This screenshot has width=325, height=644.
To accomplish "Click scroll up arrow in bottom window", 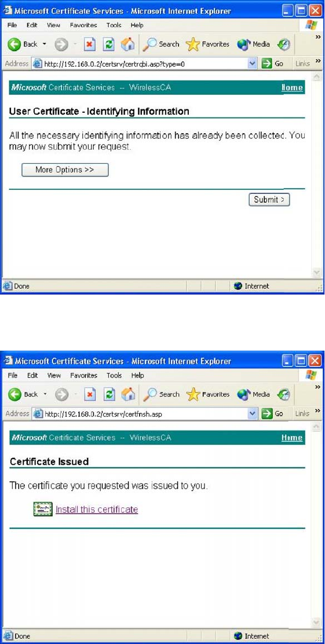I will (316, 427).
